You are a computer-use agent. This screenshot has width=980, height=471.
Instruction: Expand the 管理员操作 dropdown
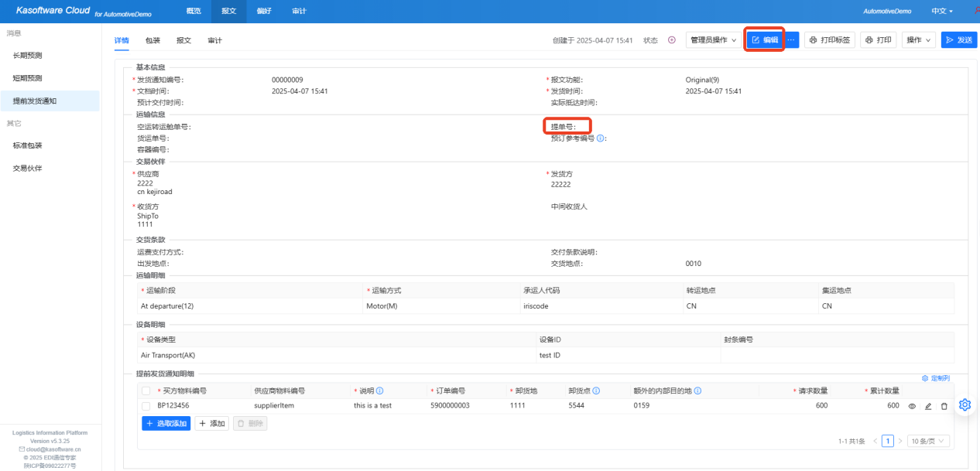click(x=713, y=40)
